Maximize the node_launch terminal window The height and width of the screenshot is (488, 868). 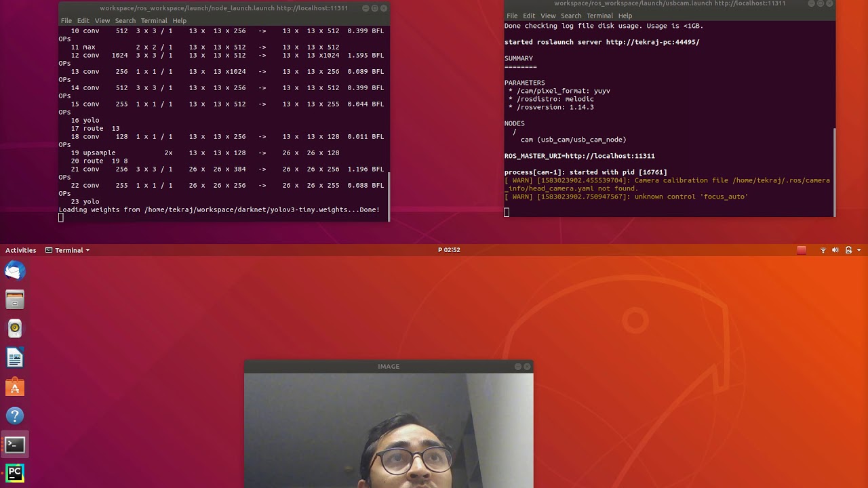click(x=374, y=8)
